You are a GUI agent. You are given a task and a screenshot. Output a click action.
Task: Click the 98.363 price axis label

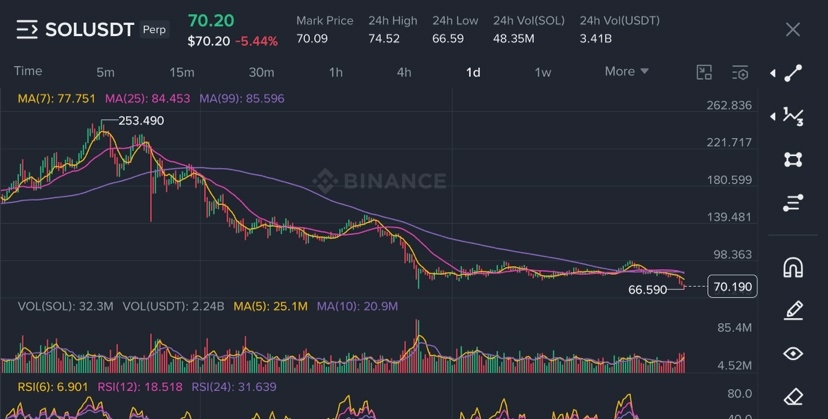tap(732, 255)
